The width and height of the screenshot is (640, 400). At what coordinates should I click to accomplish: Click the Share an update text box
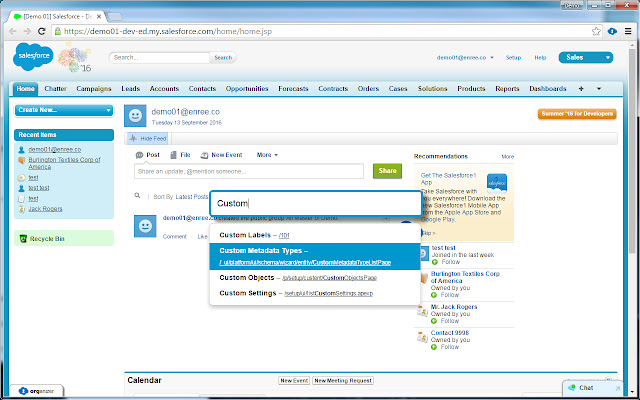[249, 171]
